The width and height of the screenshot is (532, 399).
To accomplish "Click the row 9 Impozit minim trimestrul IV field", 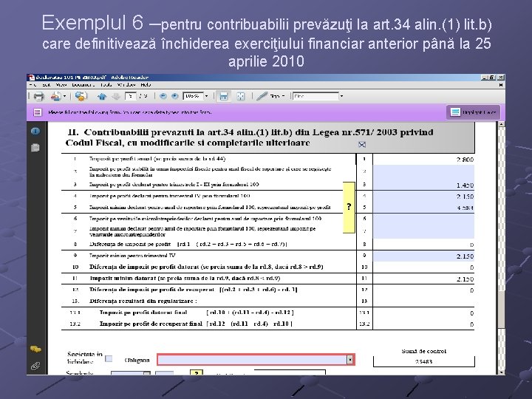I will tap(423, 256).
